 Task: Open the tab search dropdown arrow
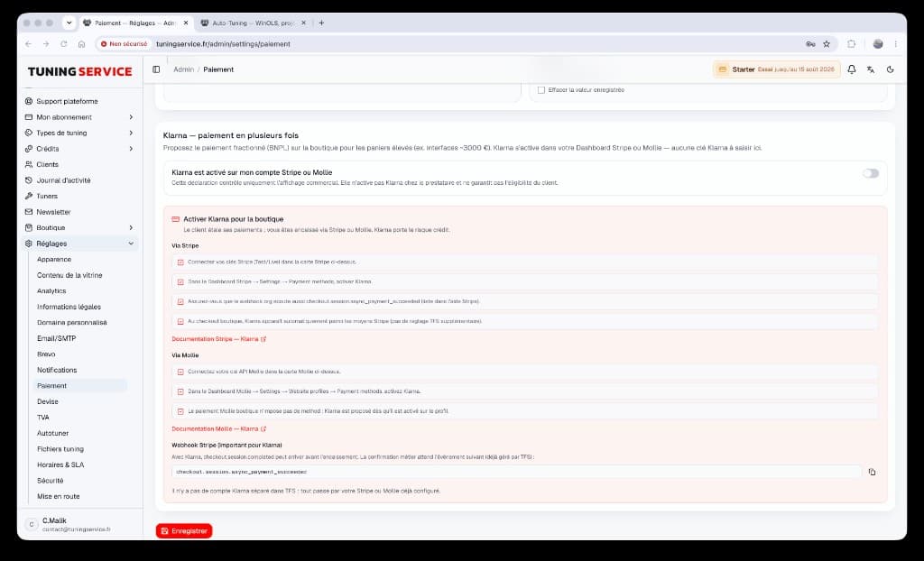(69, 23)
